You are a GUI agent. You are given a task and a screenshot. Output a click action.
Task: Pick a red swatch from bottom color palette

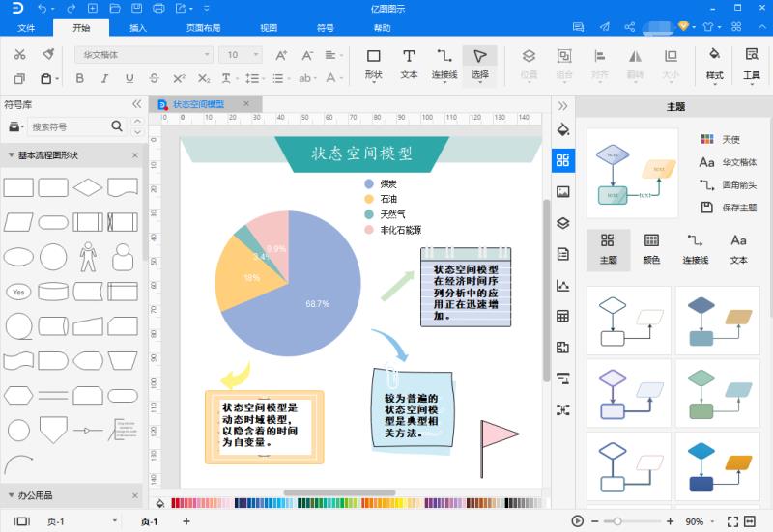(x=177, y=503)
